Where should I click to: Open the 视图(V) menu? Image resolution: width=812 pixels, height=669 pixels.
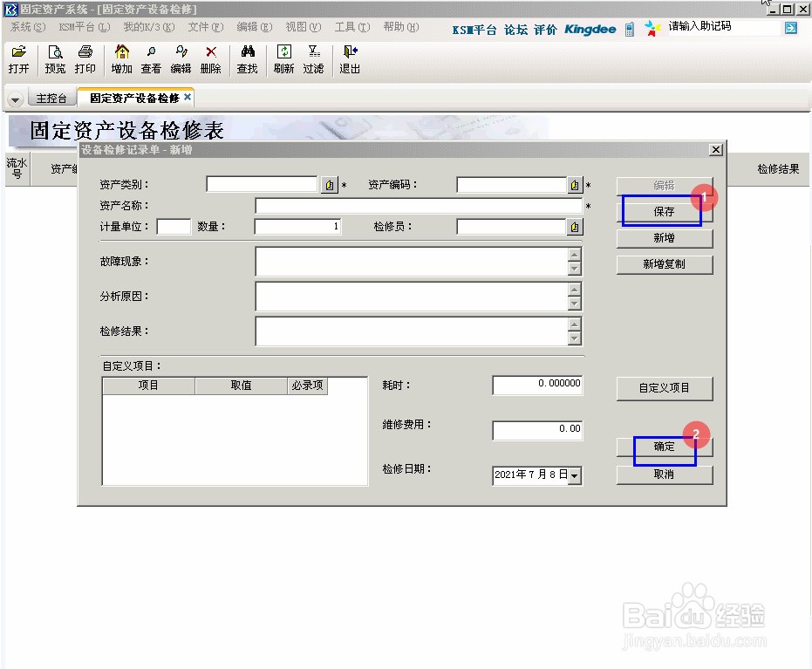point(304,27)
